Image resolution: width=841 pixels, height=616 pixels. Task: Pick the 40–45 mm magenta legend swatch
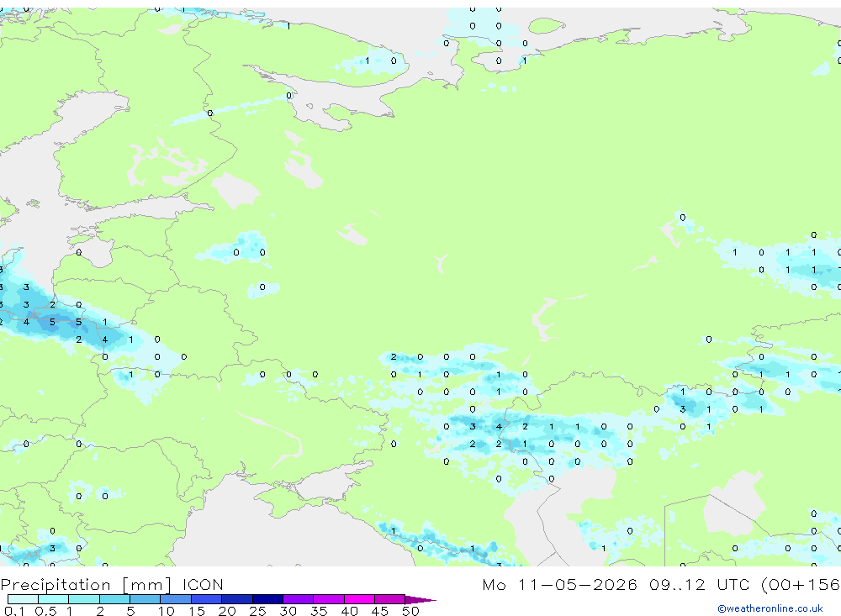pos(359,599)
